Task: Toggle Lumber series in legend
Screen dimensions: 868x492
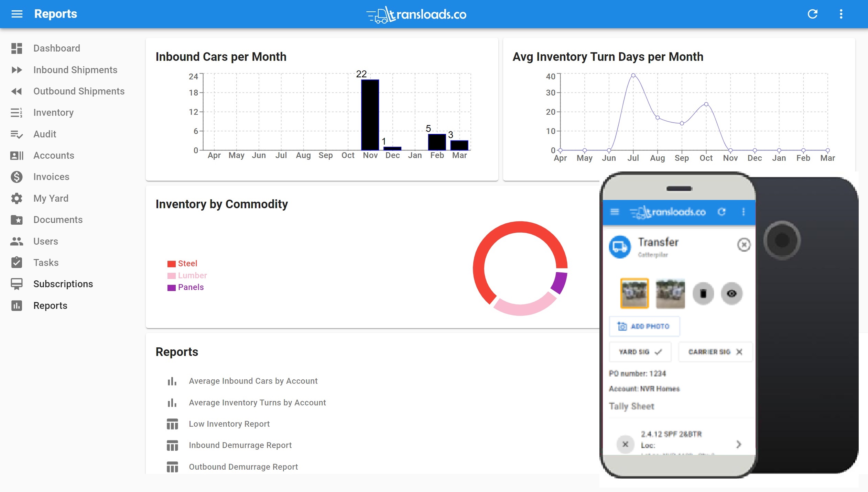Action: pyautogui.click(x=192, y=276)
